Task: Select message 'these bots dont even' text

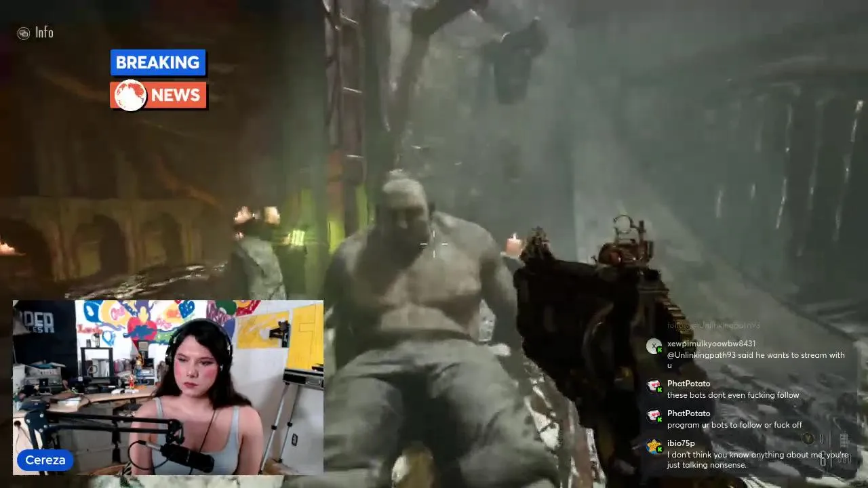Action: click(733, 395)
